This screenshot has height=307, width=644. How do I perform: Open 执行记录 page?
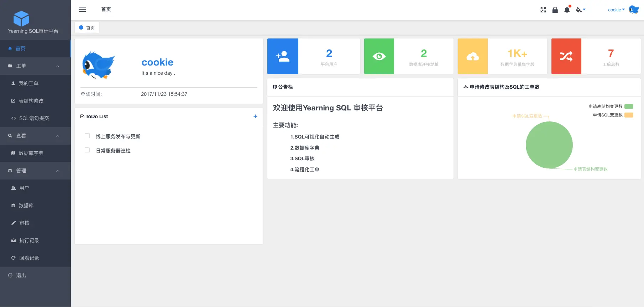(35, 240)
